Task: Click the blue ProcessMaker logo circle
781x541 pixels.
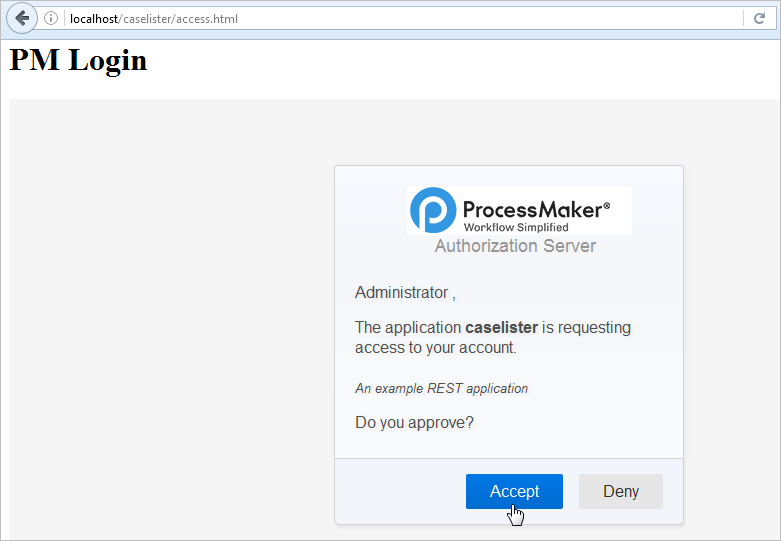Action: pyautogui.click(x=433, y=210)
